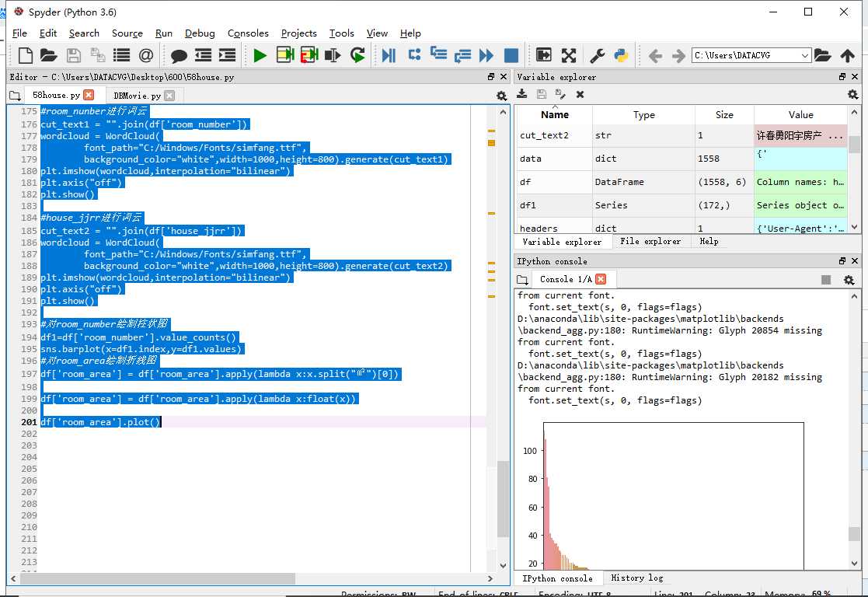Open the IPython console options gear menu
Viewport: 868px width, 597px height.
(849, 280)
